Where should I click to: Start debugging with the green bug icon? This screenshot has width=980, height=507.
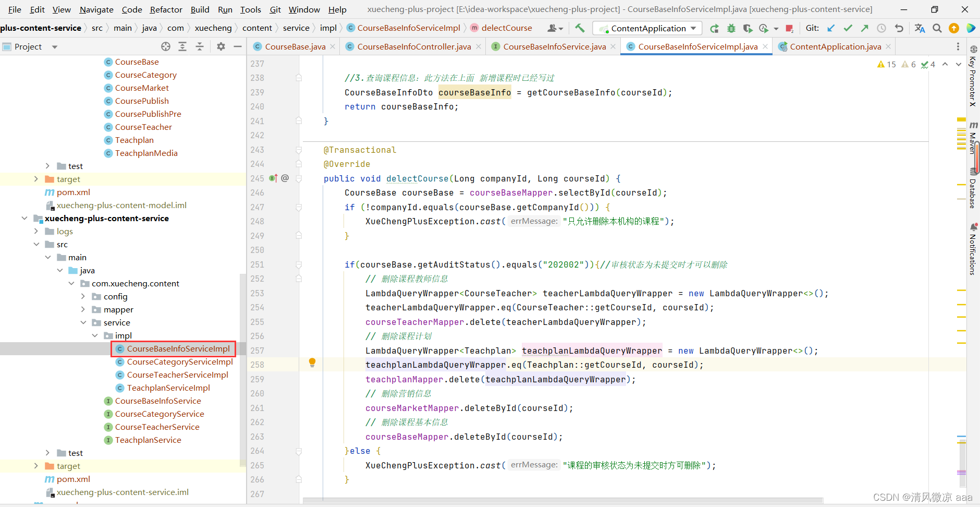[731, 28]
